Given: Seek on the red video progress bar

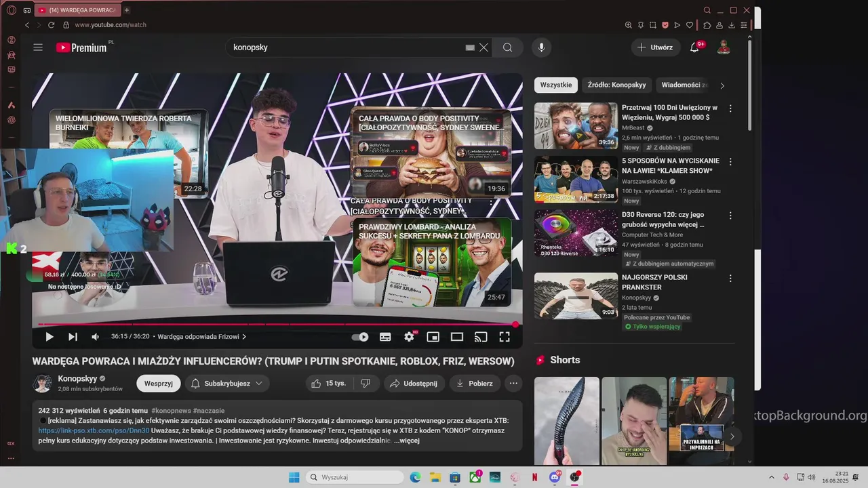Looking at the screenshot, I should pos(277,325).
